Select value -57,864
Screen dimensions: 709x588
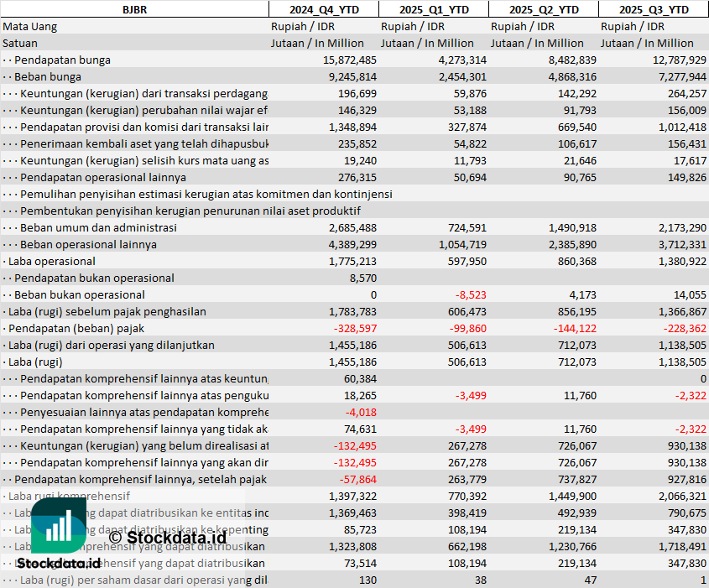click(358, 479)
